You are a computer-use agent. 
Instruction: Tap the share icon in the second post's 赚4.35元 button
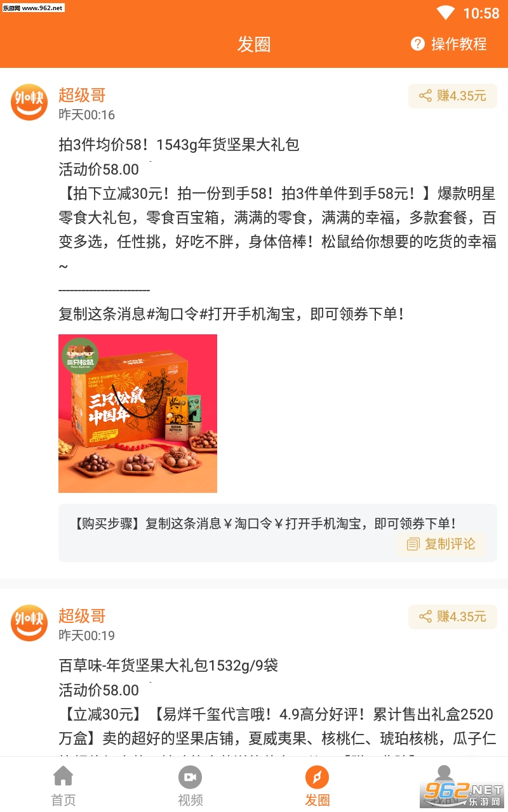pos(425,617)
